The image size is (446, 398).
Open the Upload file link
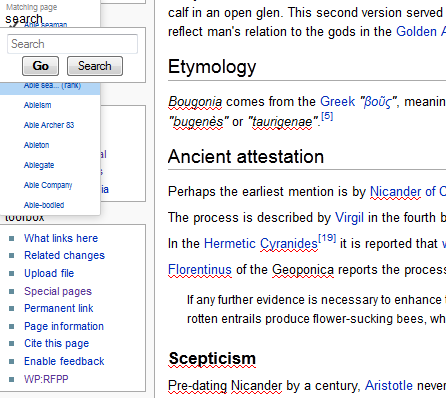click(x=49, y=273)
